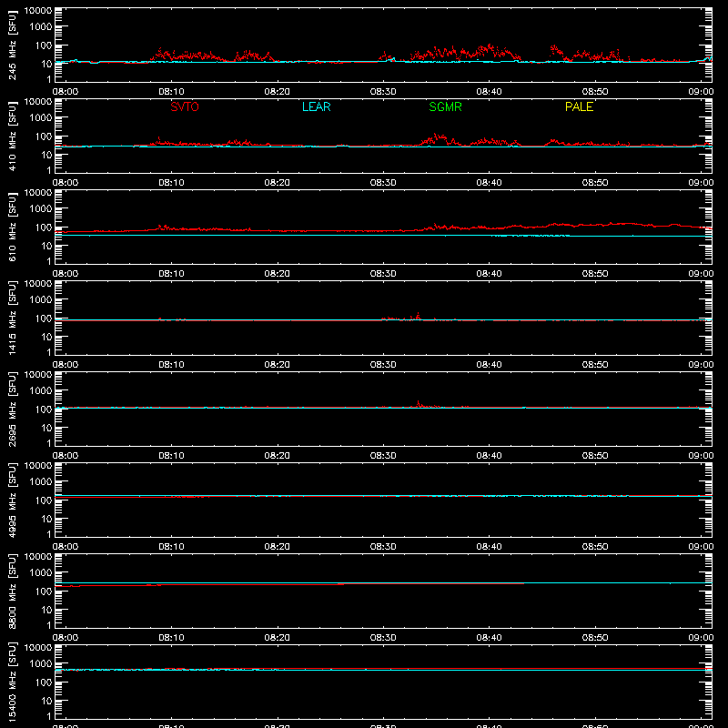
Task: Click '08:50' under the 410 MHz plot
Action: [x=595, y=183]
